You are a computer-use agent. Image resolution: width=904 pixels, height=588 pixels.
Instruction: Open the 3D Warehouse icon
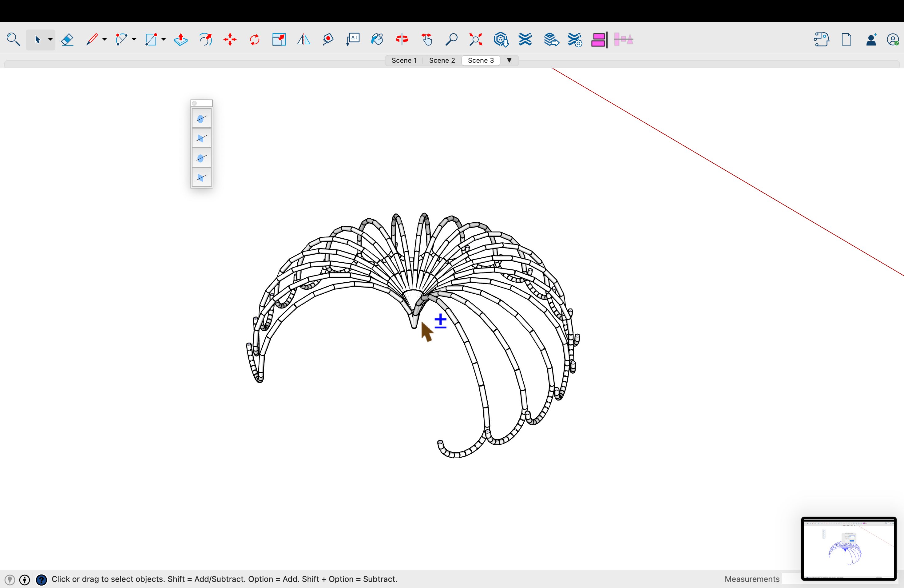coord(501,39)
